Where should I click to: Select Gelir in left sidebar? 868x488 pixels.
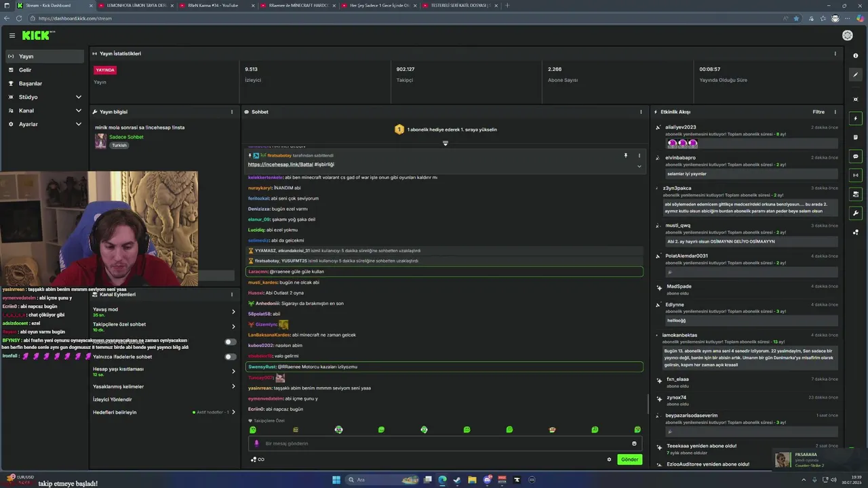pyautogui.click(x=45, y=70)
